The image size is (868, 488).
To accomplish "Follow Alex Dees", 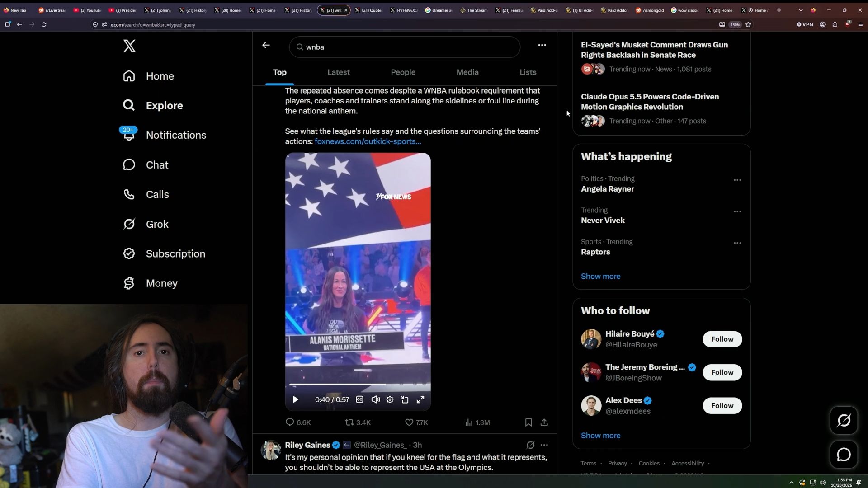I will [x=722, y=406].
